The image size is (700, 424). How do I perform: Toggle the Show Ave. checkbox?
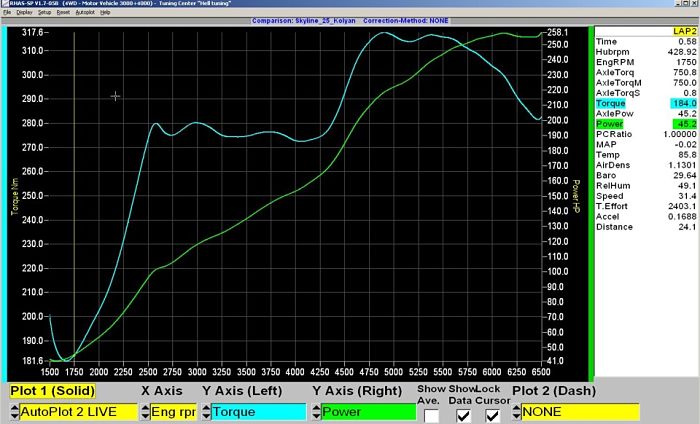coord(431,416)
